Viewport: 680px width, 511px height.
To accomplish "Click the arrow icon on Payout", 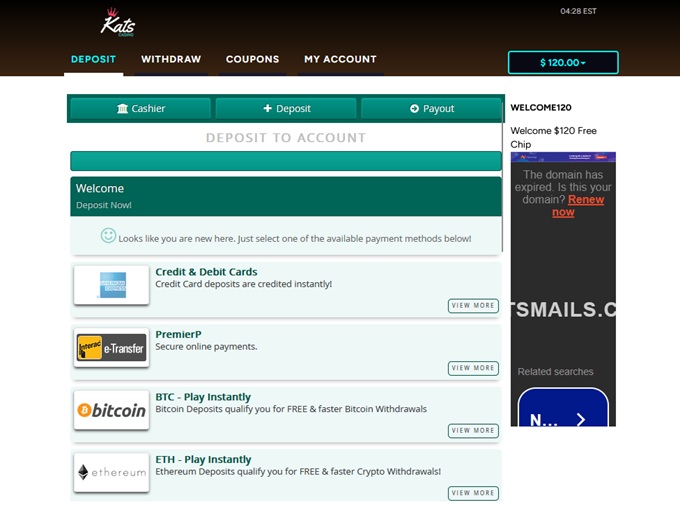I will click(414, 108).
